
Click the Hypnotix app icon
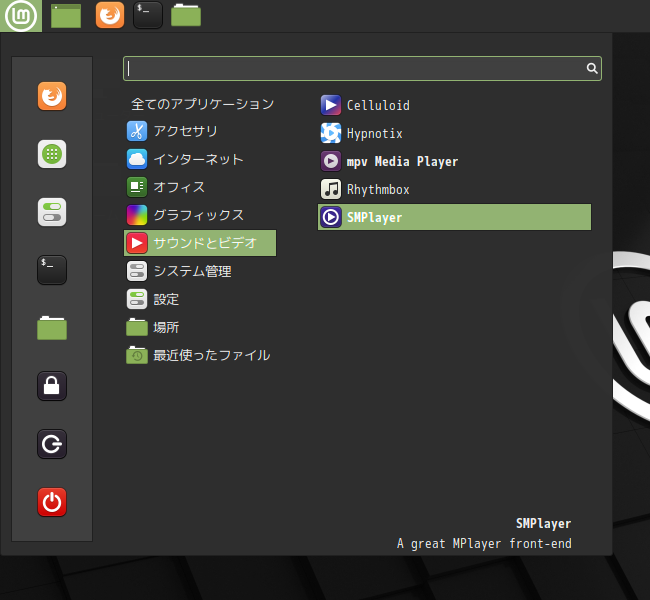pos(331,133)
